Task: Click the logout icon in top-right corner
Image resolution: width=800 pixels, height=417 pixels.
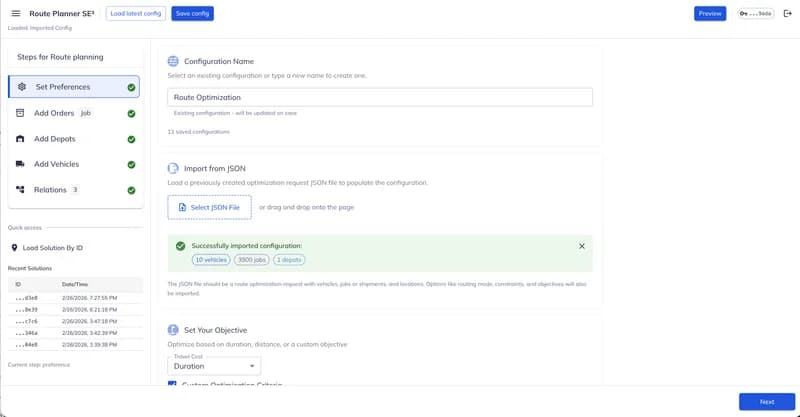Action: tap(787, 13)
